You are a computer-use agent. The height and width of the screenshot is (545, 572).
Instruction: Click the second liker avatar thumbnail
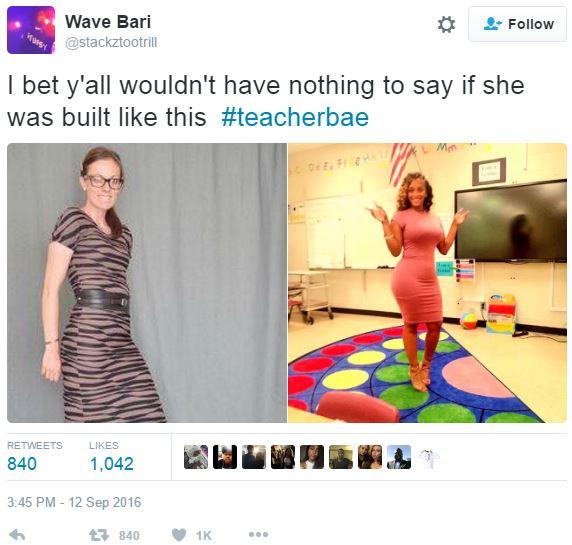point(225,457)
